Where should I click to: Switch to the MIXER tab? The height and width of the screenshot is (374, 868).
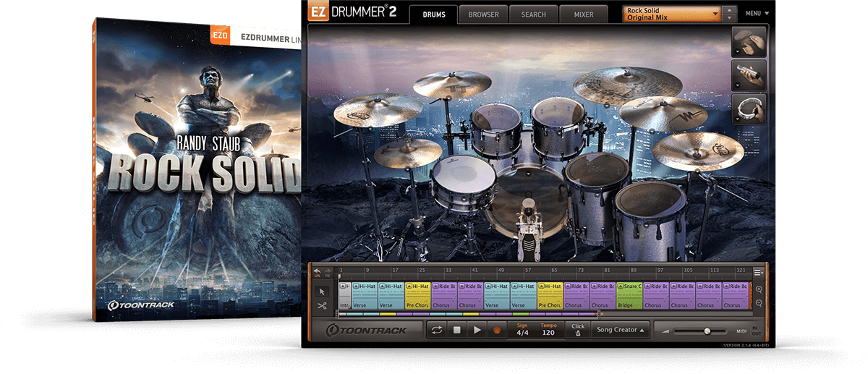(x=584, y=14)
